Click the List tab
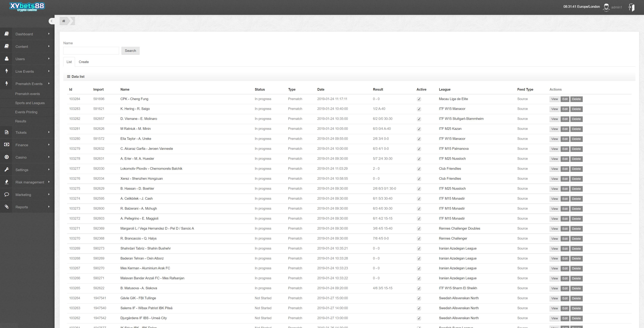This screenshot has width=644, height=328. (69, 62)
